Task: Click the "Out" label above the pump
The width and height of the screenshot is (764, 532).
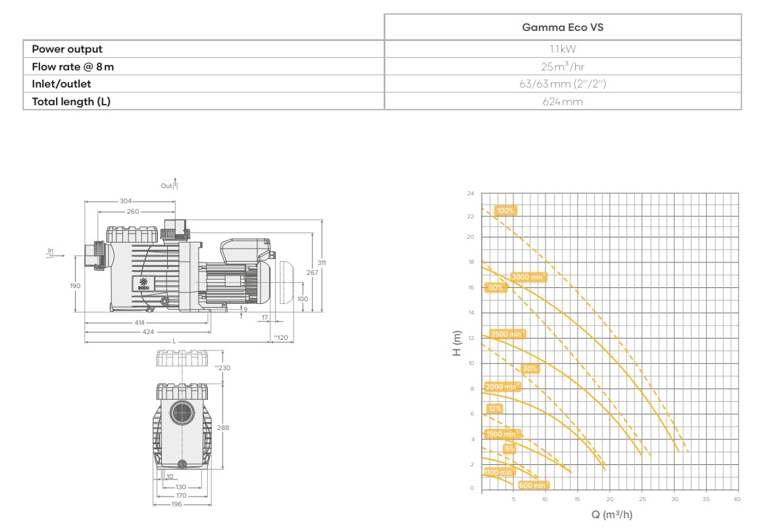Action: 166,186
